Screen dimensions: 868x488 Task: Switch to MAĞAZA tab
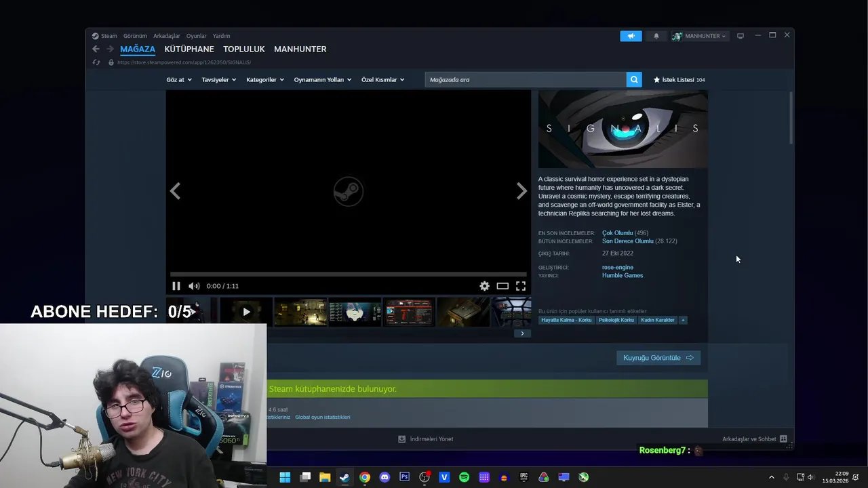point(138,49)
